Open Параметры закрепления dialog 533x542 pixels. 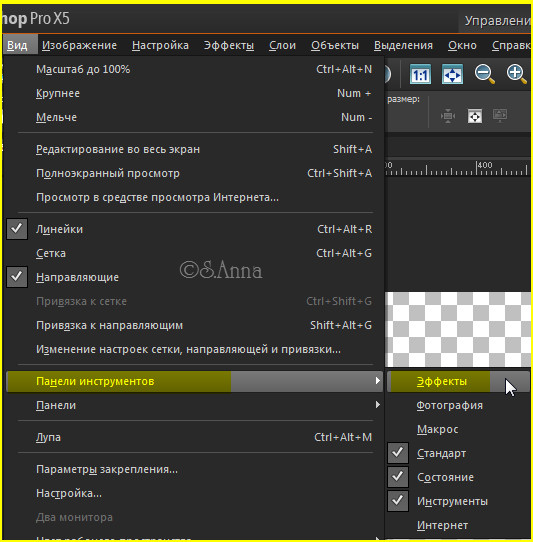(195, 469)
